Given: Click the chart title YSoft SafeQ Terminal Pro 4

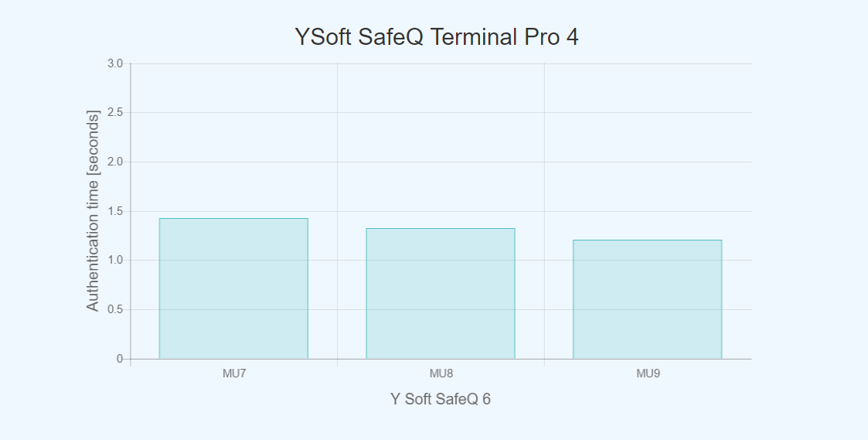Looking at the screenshot, I should [x=436, y=37].
